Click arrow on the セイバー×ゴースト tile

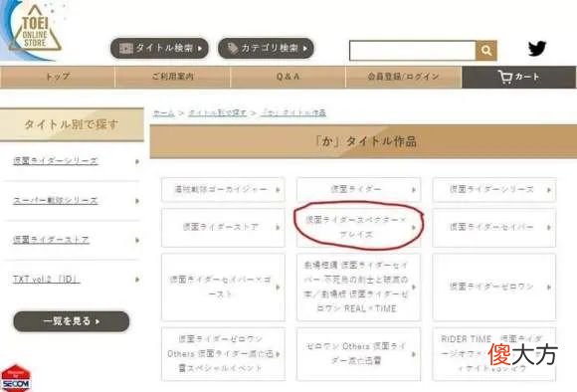(278, 288)
